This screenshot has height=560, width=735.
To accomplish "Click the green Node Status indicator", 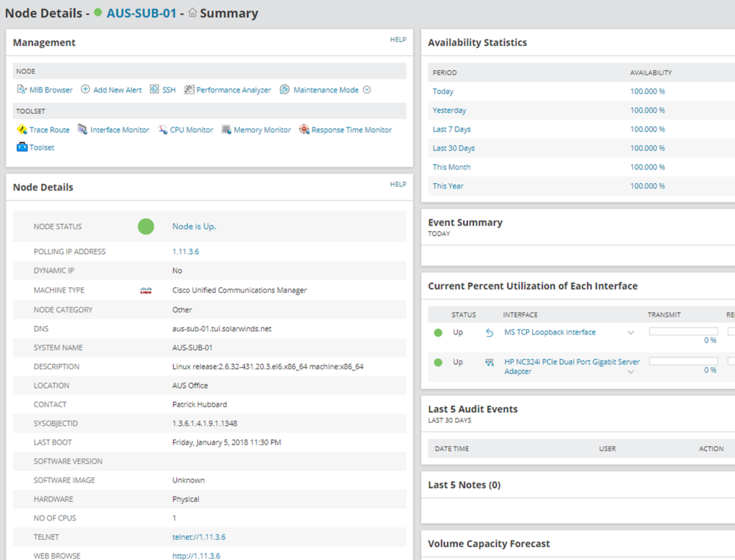I will tap(146, 227).
